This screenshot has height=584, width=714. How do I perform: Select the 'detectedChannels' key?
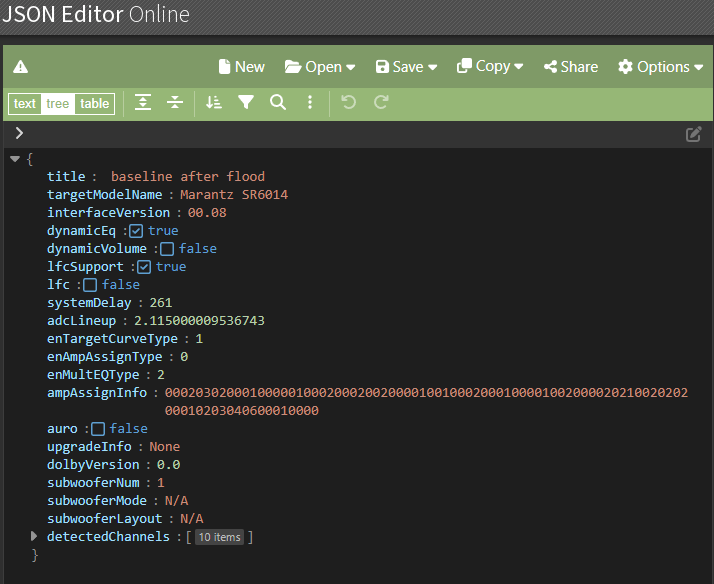(108, 537)
